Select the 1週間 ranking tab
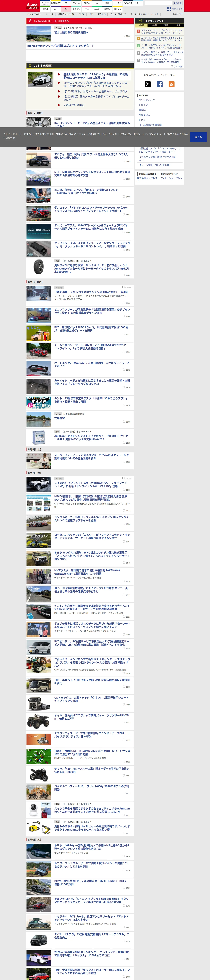Screen dimensions: 210x980 pos(166,25)
